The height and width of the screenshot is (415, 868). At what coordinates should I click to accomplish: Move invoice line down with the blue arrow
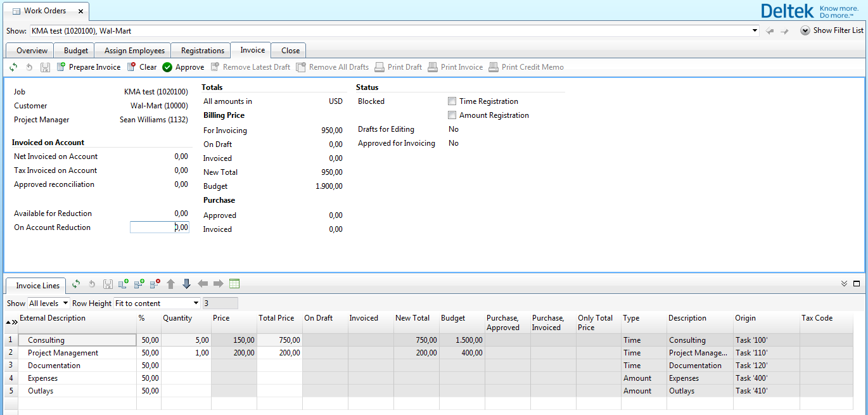(186, 284)
